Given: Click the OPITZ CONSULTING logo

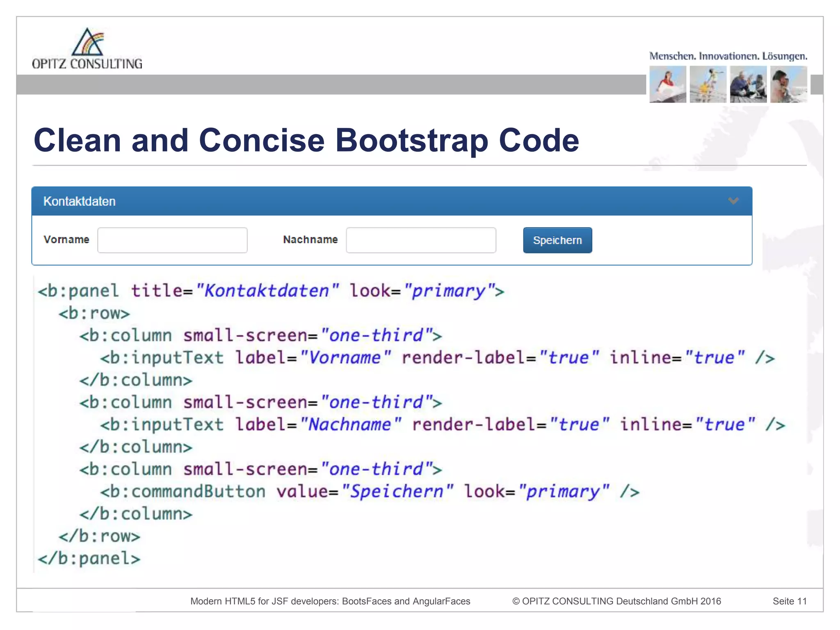Looking at the screenshot, I should pos(87,48).
